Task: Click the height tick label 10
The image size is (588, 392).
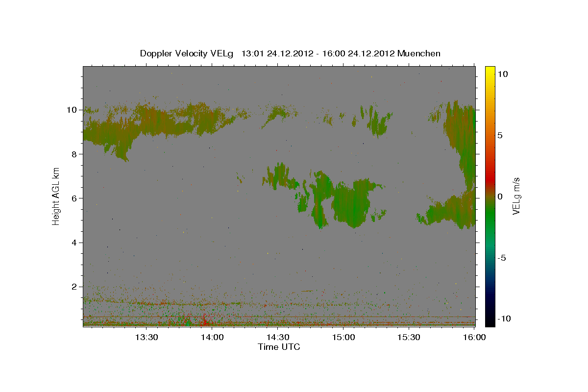Action: pyautogui.click(x=71, y=110)
